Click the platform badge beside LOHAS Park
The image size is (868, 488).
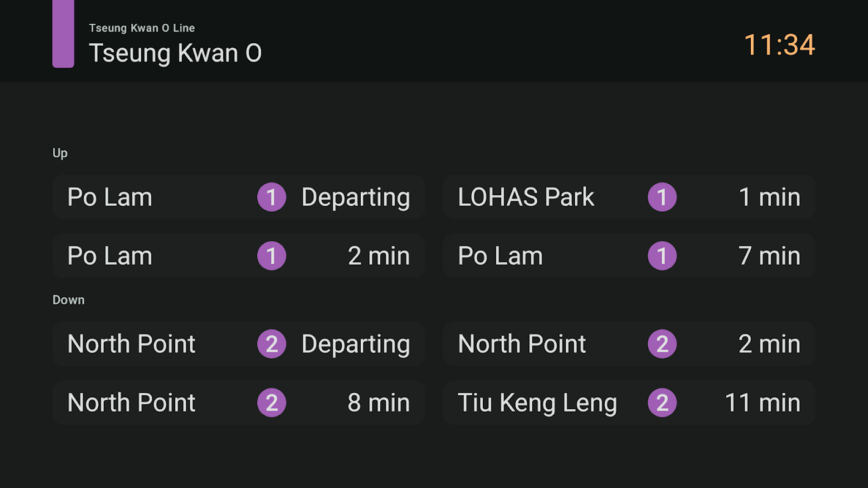[x=662, y=197]
